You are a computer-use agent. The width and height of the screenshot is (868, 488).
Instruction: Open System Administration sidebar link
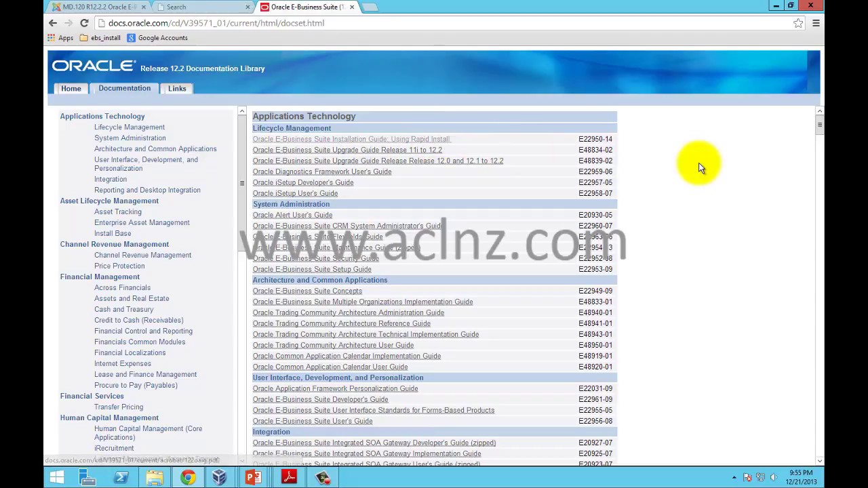(130, 138)
